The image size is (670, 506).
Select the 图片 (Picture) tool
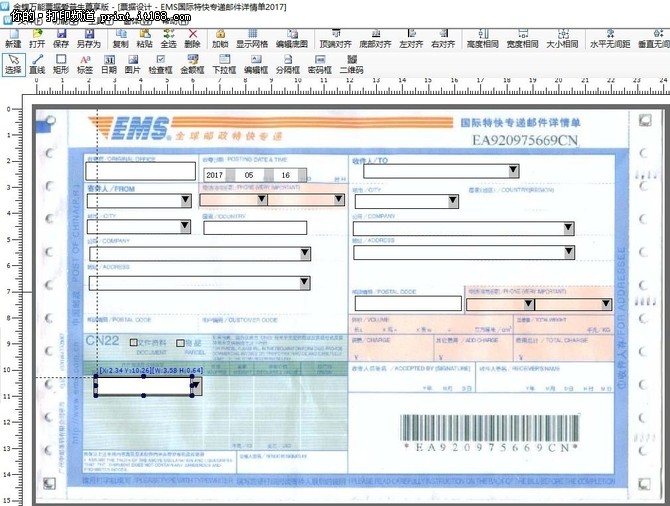click(x=132, y=64)
